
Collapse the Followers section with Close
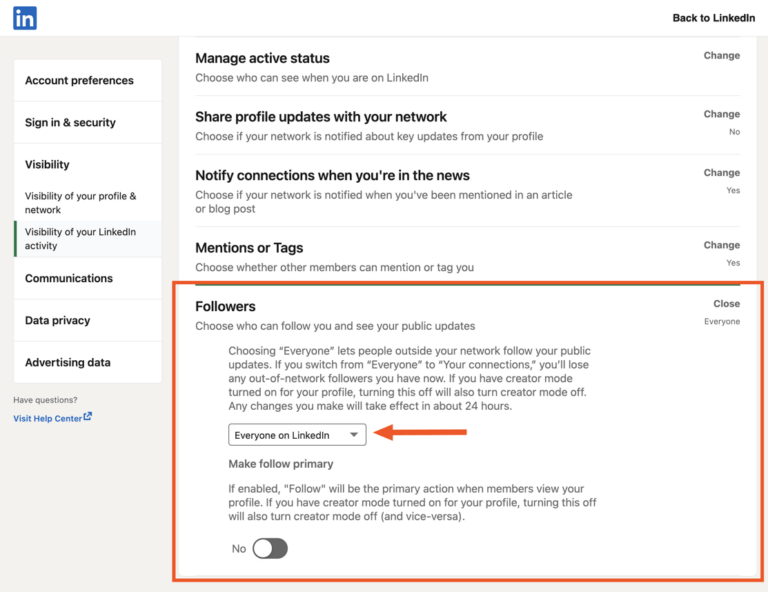(x=726, y=303)
